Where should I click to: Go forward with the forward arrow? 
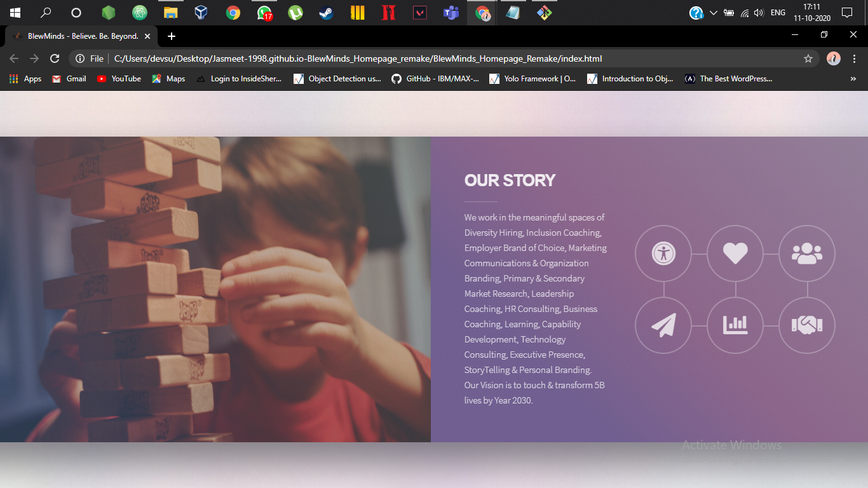point(34,58)
